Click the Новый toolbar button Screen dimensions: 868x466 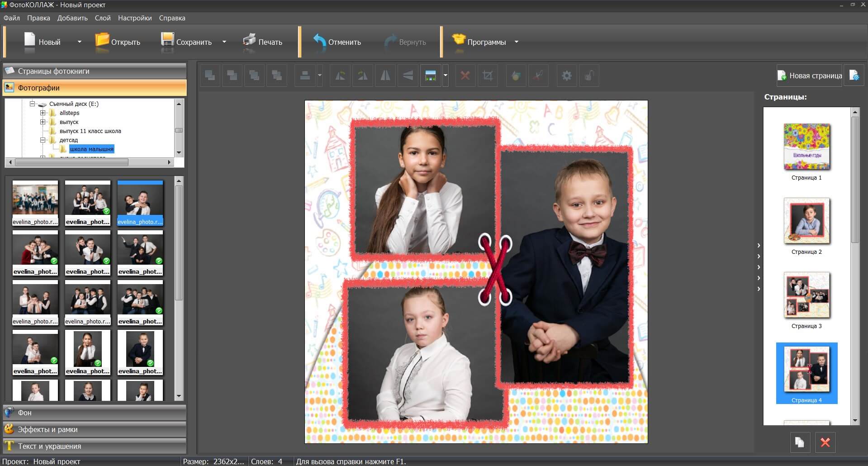point(42,42)
